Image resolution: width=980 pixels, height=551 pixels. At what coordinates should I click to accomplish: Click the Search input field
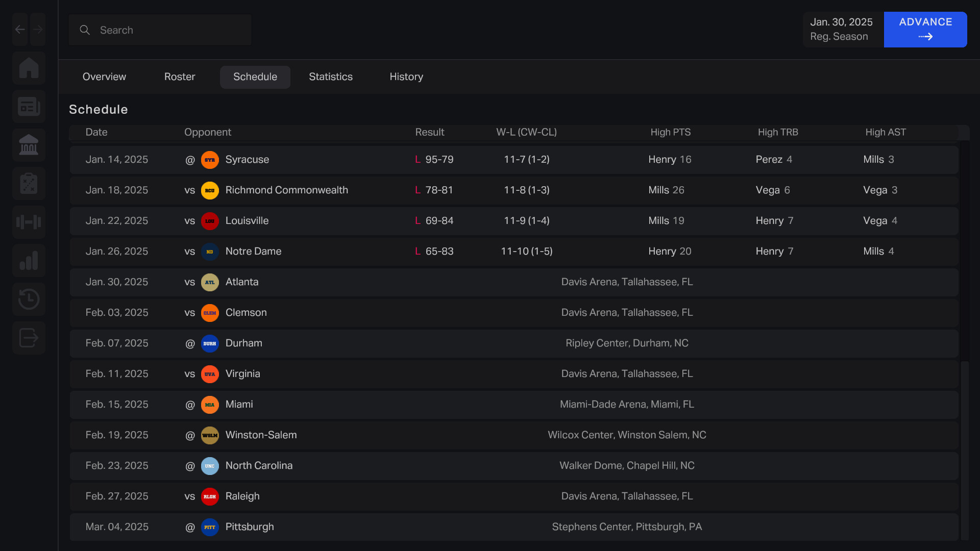[x=160, y=30]
